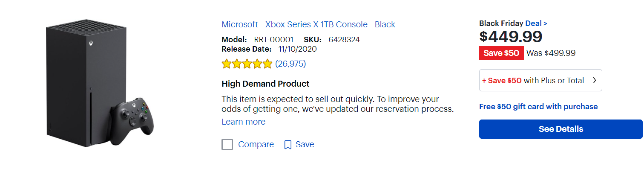Screen dimensions: 644x175
Task: Click the model number RRT-00001
Action: coord(273,40)
